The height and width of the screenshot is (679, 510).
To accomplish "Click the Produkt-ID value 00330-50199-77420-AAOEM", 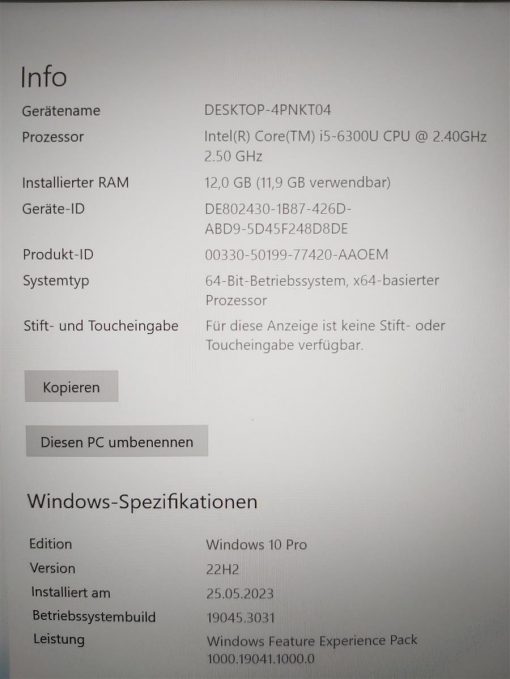I will coord(297,255).
